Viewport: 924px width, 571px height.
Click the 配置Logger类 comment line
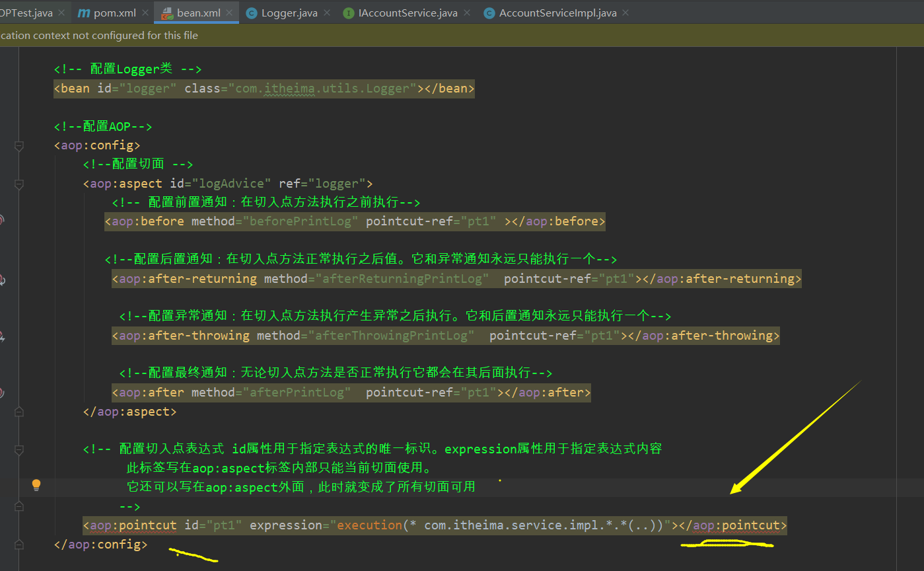(127, 69)
